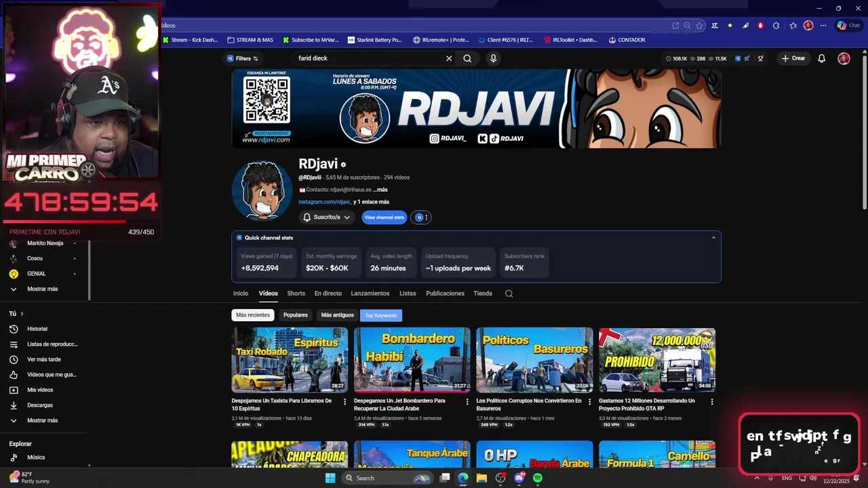Open Edge browser extensions puzzle icon
The image size is (868, 488).
[776, 26]
